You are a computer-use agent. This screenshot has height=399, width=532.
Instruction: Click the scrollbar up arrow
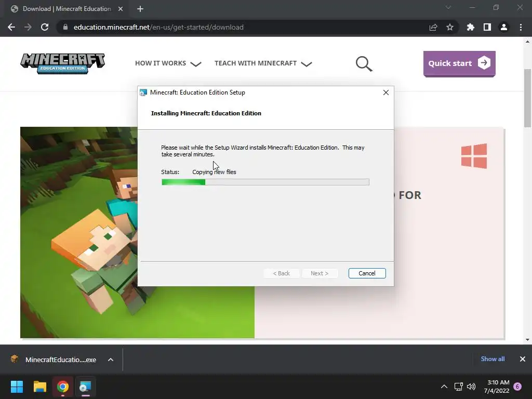click(x=528, y=42)
